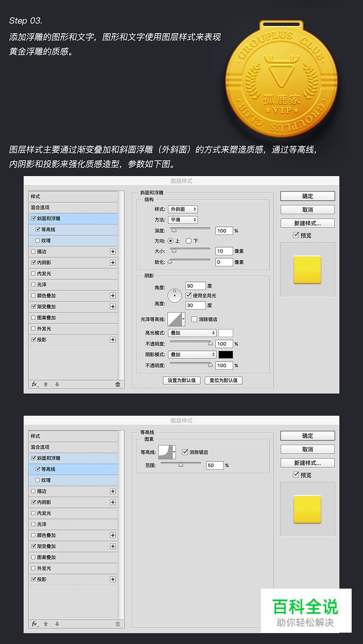This screenshot has width=363, height=644.
Task: Open the 等高线 contour picker in the second dialog
Action: click(x=165, y=452)
